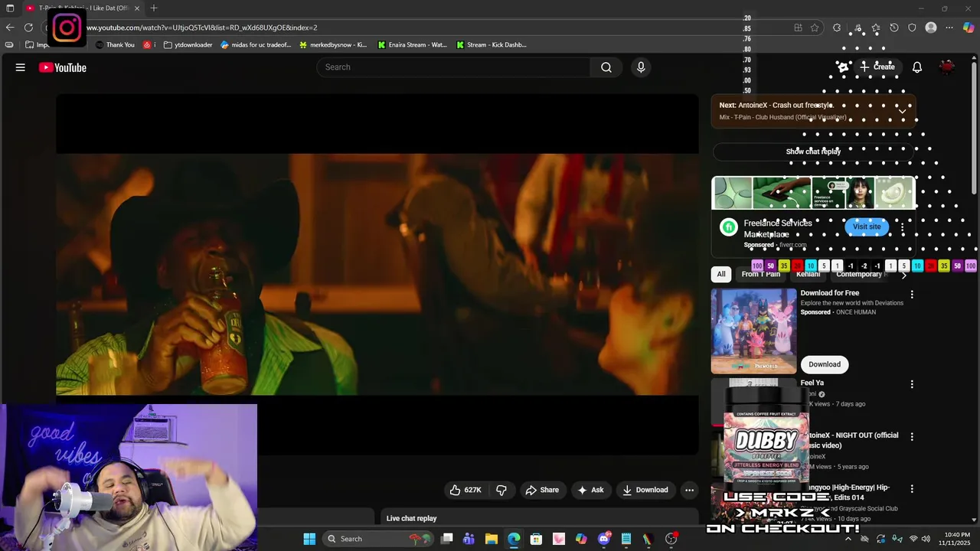Open merkedbysnow Kick bookmark
Screen dimensions: 980x551
pyautogui.click(x=332, y=45)
